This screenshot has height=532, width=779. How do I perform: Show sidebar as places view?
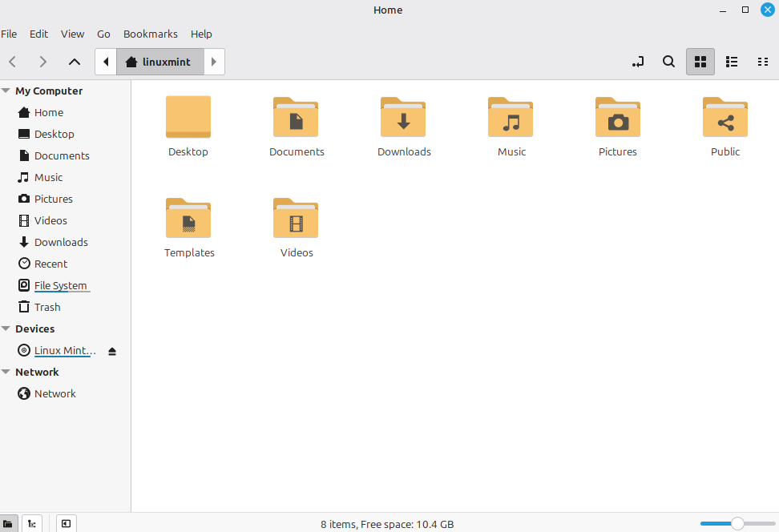click(x=9, y=523)
